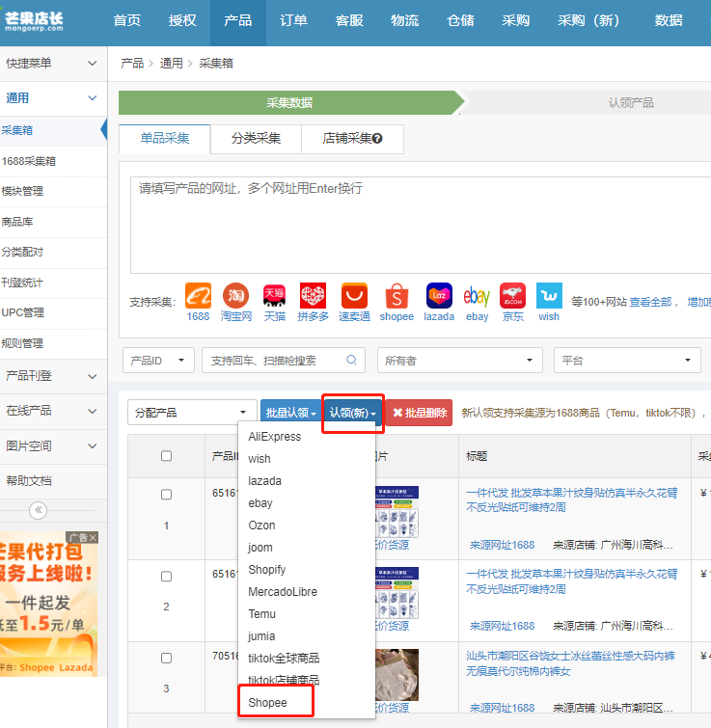Viewport: 711px width, 728px height.
Task: Click the AliExpress (速卖通) icon
Action: coord(354,296)
